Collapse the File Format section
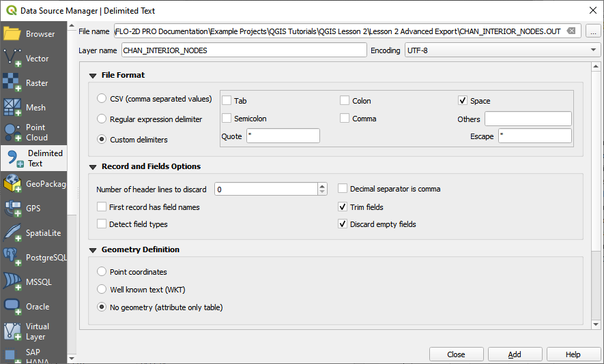The height and width of the screenshot is (364, 604). (x=93, y=76)
